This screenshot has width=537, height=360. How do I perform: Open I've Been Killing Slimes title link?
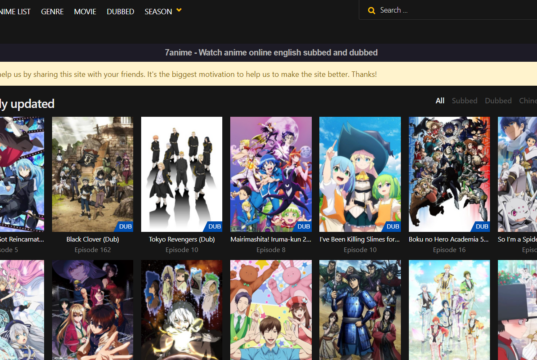click(x=360, y=239)
